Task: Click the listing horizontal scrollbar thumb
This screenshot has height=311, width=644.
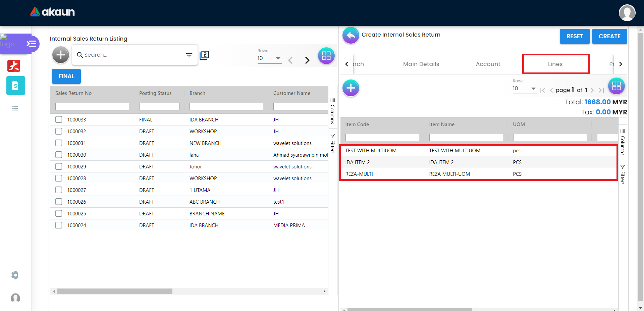Action: tap(115, 292)
